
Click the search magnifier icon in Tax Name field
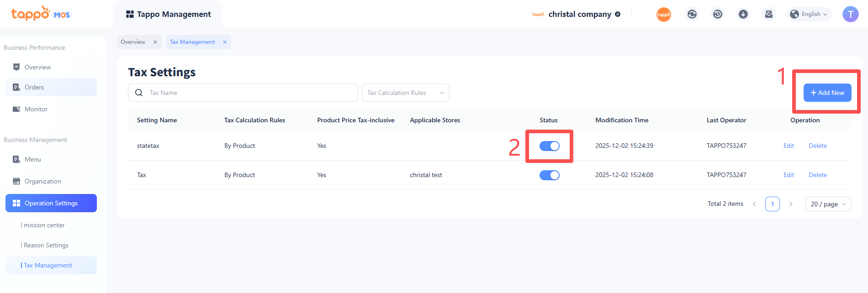139,93
